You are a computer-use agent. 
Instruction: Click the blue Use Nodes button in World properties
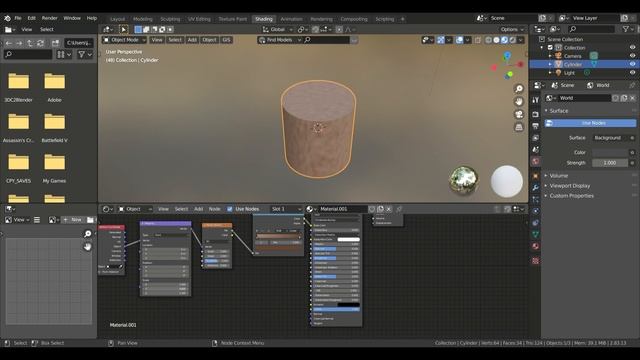click(x=591, y=123)
